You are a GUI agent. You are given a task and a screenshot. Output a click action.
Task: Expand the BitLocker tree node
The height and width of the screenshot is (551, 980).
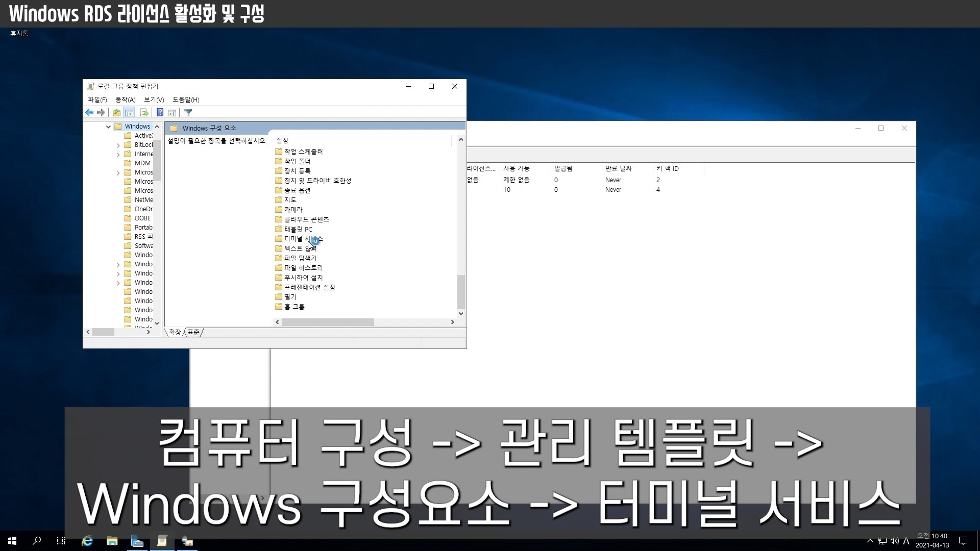(x=118, y=145)
